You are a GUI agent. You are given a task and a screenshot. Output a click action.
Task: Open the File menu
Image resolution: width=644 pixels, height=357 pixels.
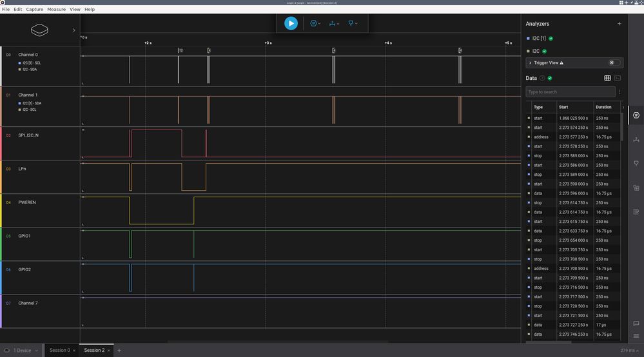(x=6, y=10)
